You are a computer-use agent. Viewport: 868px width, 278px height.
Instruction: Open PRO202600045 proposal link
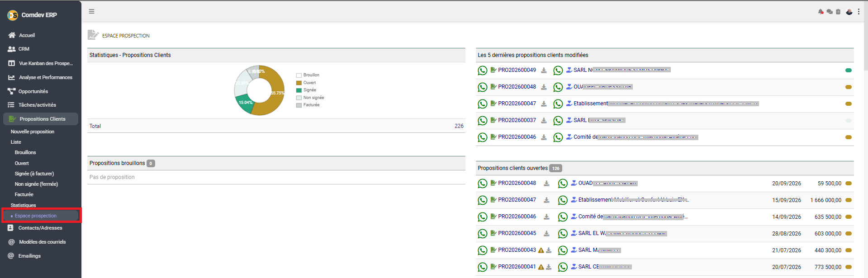[517, 233]
